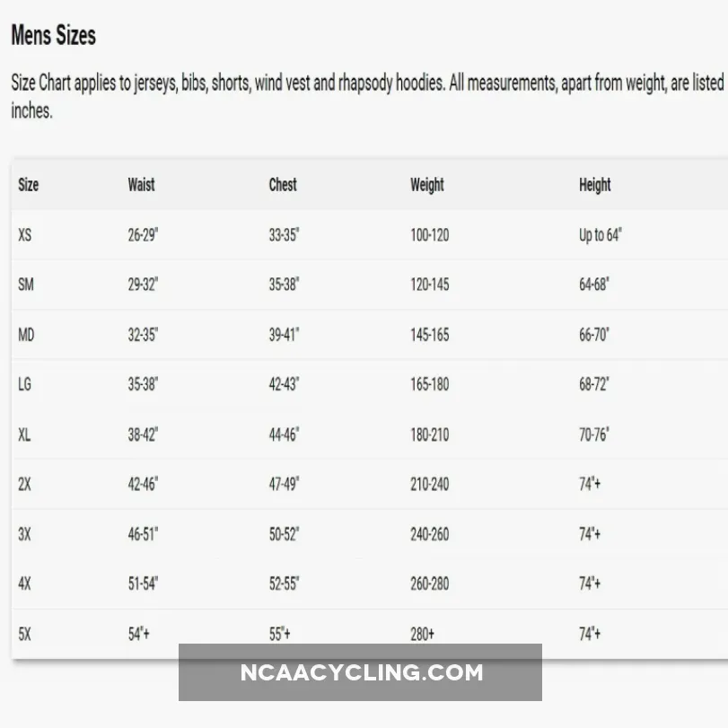Viewport: 728px width, 728px height.
Task: Select the XS size row label
Action: (25, 235)
